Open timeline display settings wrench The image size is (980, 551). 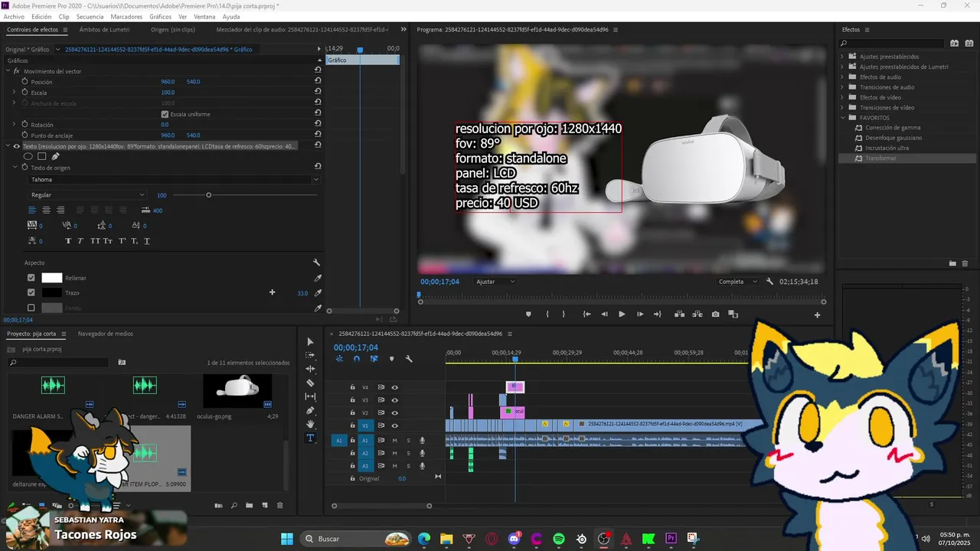pyautogui.click(x=409, y=359)
